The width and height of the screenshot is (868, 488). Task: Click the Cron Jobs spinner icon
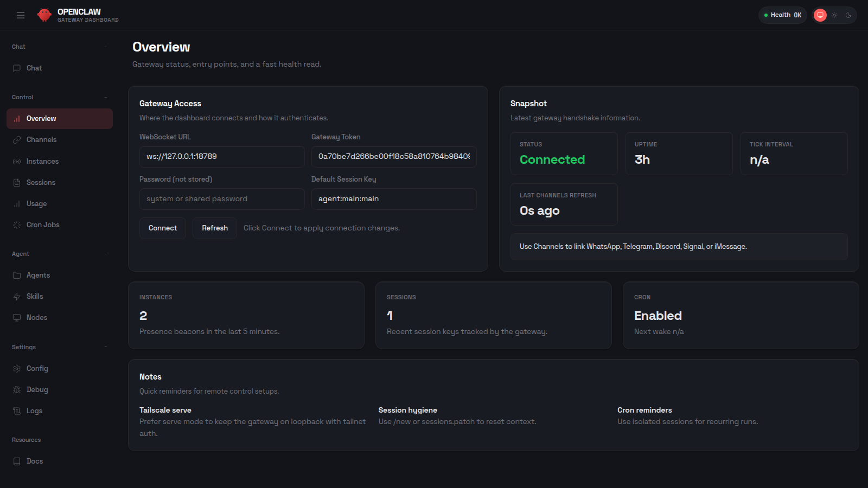(x=17, y=224)
